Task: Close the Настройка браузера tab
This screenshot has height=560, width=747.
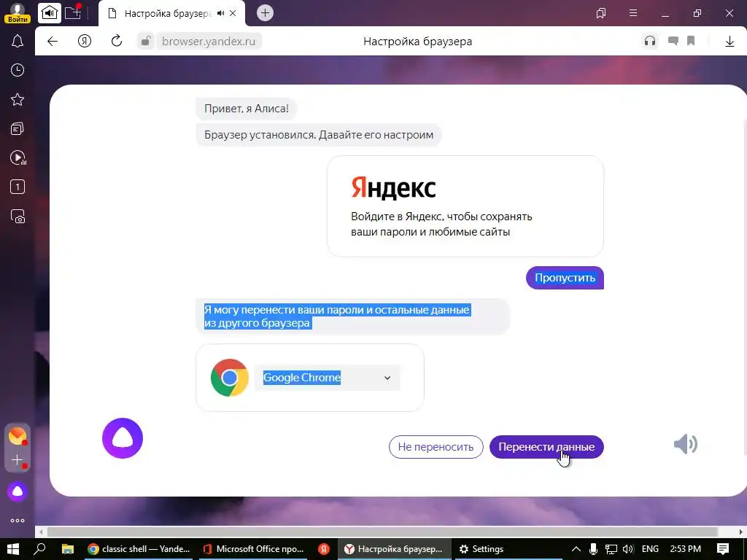Action: point(233,13)
